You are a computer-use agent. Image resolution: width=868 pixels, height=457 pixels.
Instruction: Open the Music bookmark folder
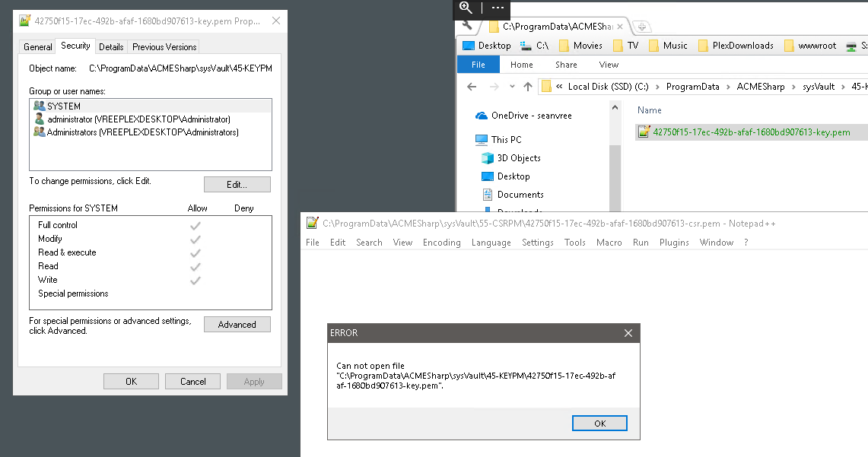tap(668, 46)
